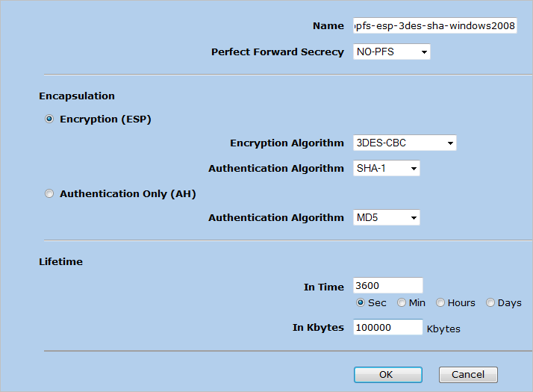The image size is (533, 392).
Task: Select the Sec time unit option
Action: click(361, 302)
